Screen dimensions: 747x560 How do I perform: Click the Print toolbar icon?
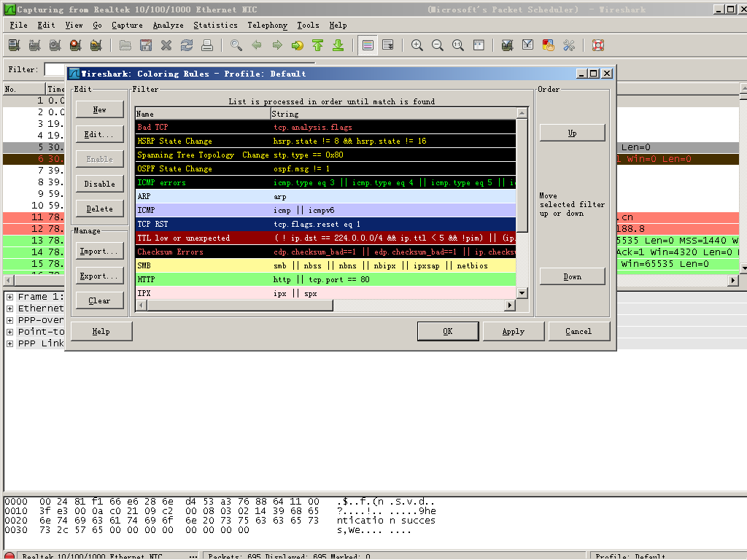(207, 45)
